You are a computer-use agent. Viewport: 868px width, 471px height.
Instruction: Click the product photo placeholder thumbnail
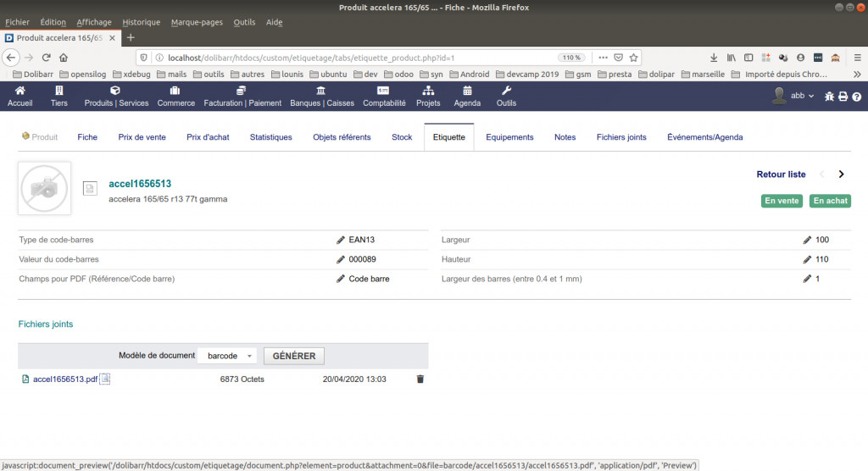click(x=44, y=189)
